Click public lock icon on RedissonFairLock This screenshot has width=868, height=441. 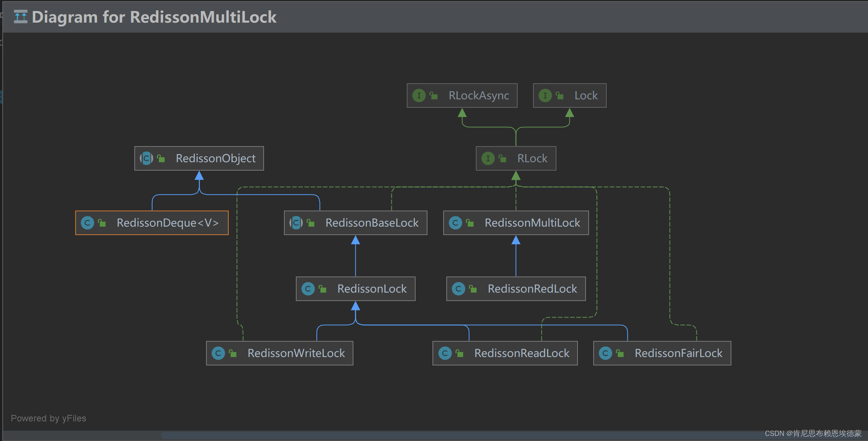620,353
